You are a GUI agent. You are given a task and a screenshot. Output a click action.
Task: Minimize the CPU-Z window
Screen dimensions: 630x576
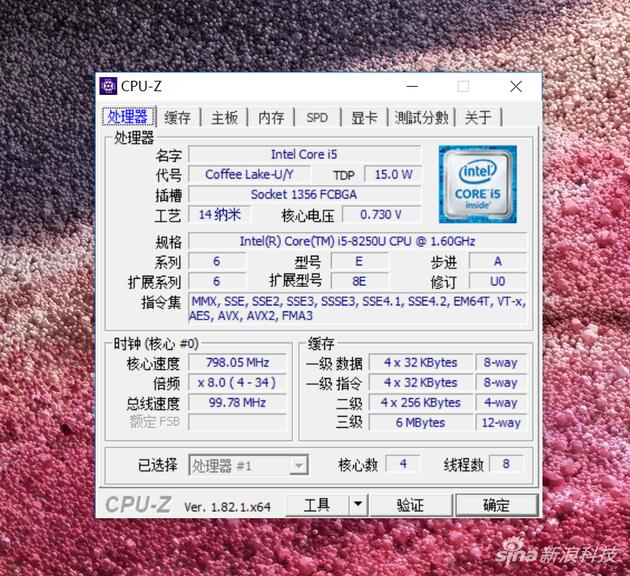[x=412, y=86]
